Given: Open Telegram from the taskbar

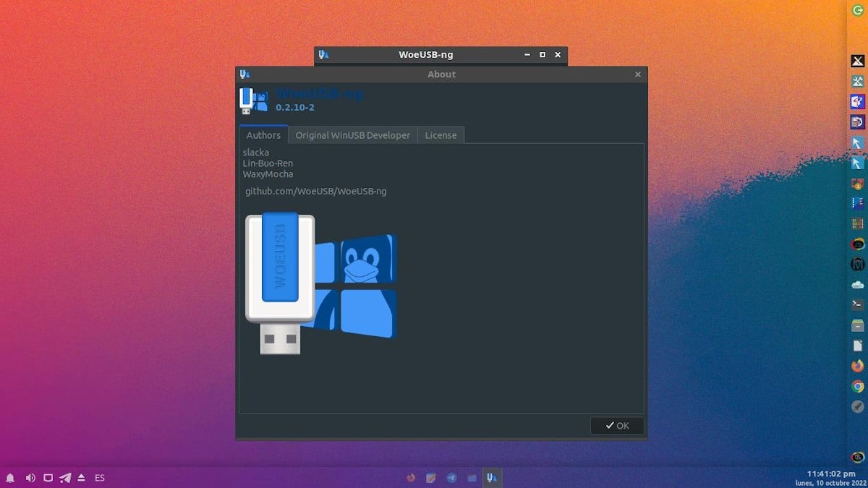Looking at the screenshot, I should 451,477.
